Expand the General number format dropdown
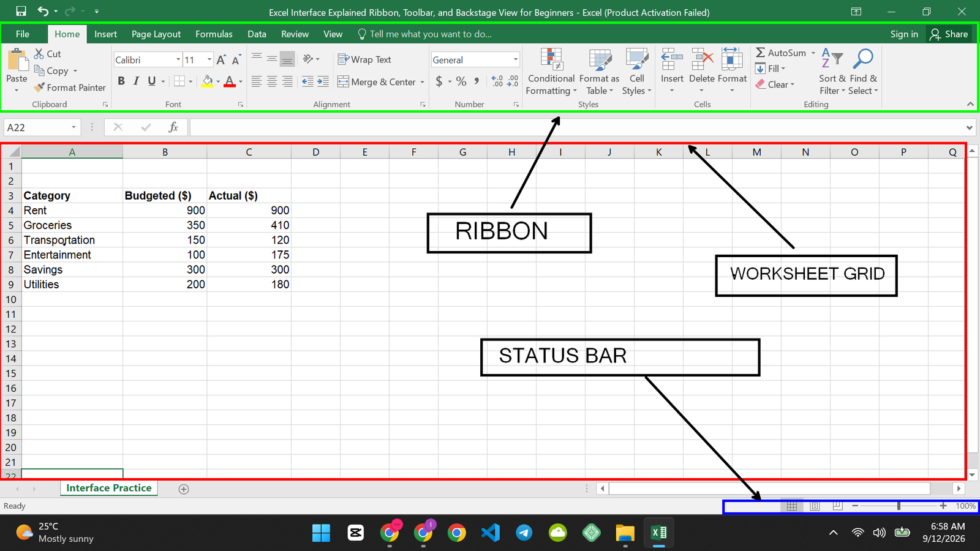The image size is (980, 551). [x=515, y=59]
